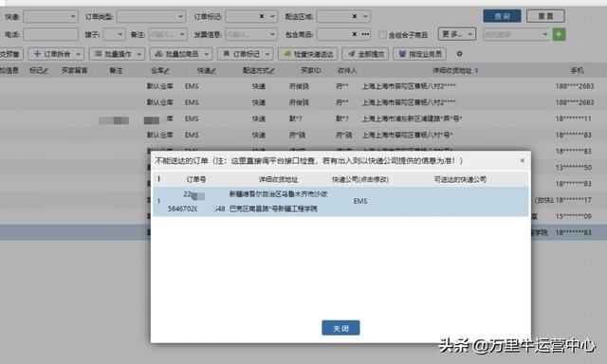Toggle the 含组合子商品 checkbox
This screenshot has width=607, height=364.
(x=382, y=35)
